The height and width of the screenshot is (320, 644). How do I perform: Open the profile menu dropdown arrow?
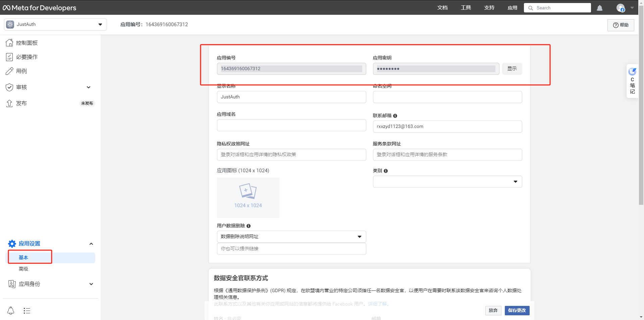coord(632,8)
